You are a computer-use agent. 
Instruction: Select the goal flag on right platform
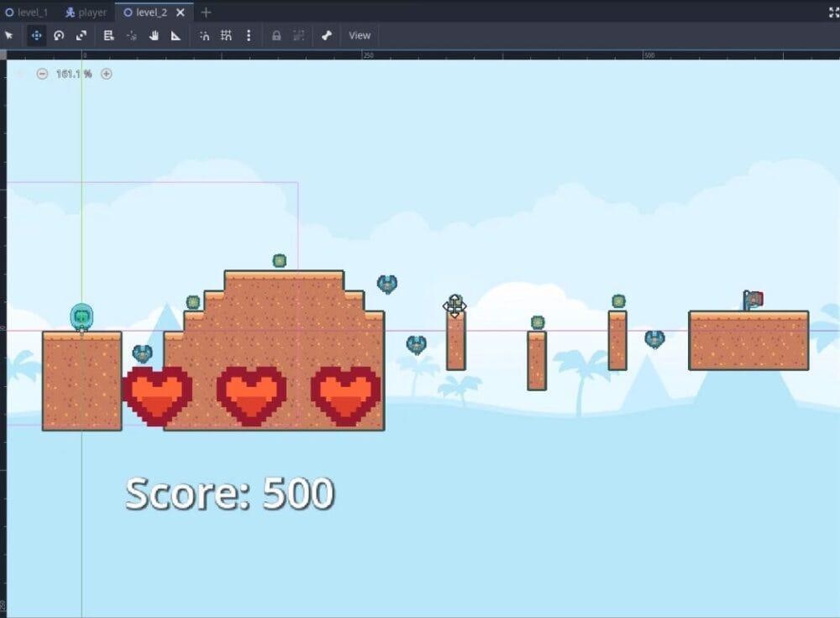753,300
